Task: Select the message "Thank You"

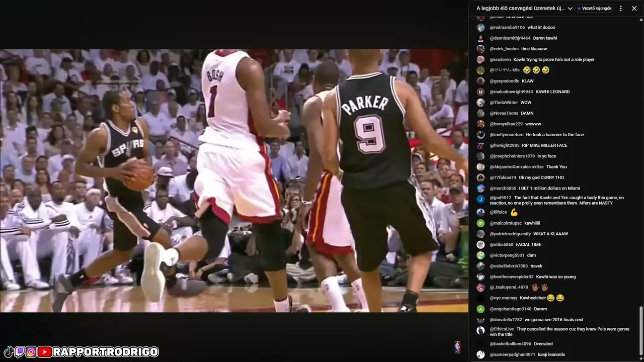Action: pos(556,167)
